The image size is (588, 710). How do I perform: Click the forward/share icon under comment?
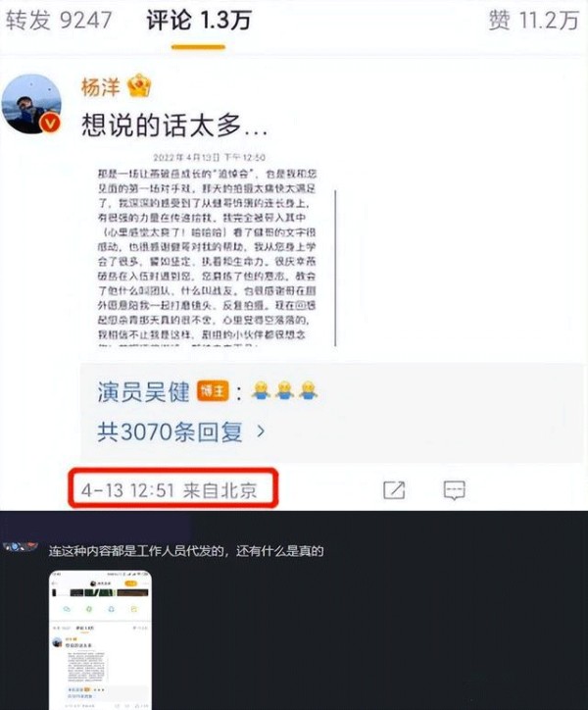pos(394,490)
